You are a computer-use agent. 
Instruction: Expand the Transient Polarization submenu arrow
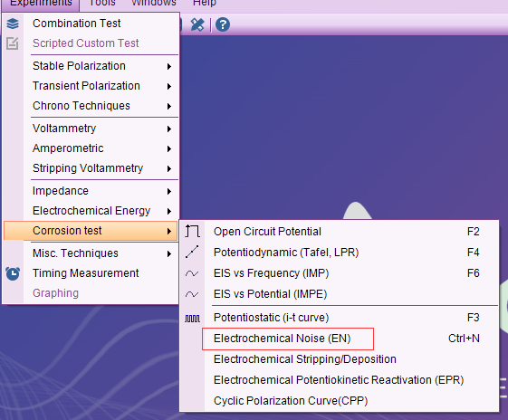point(169,87)
